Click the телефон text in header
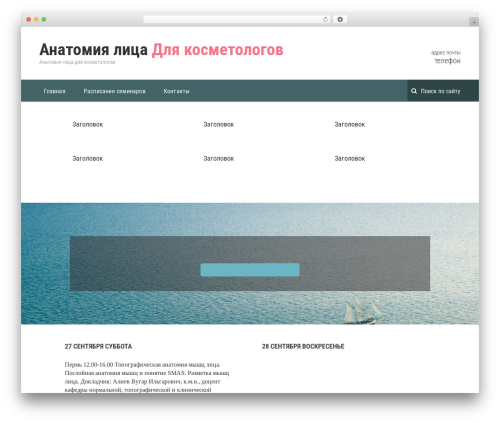Image resolution: width=500 pixels, height=423 pixels. tap(447, 61)
